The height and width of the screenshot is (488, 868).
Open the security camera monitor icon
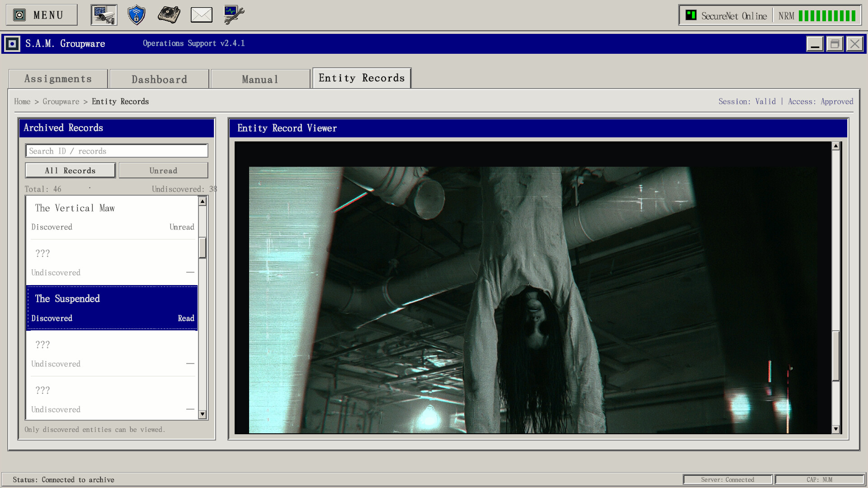tap(104, 15)
